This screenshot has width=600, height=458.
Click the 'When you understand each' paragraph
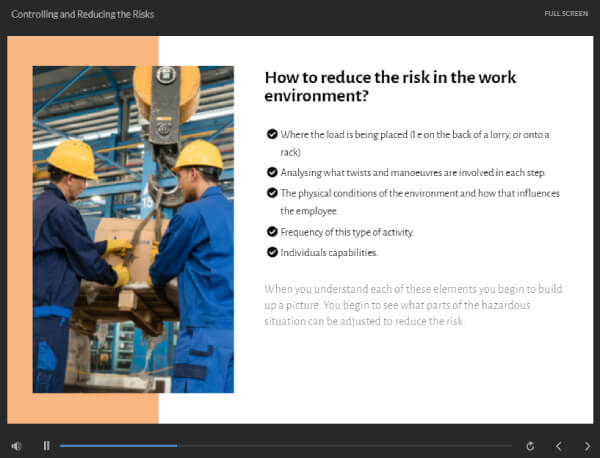click(x=413, y=305)
